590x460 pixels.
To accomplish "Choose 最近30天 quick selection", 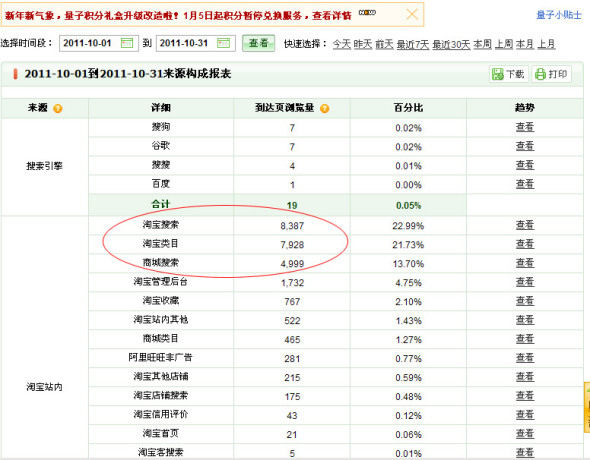I will point(451,45).
